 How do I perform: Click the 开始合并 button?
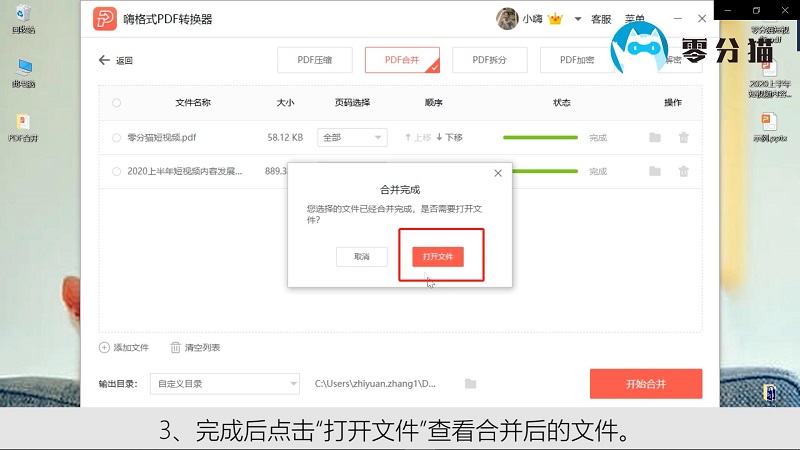(646, 384)
